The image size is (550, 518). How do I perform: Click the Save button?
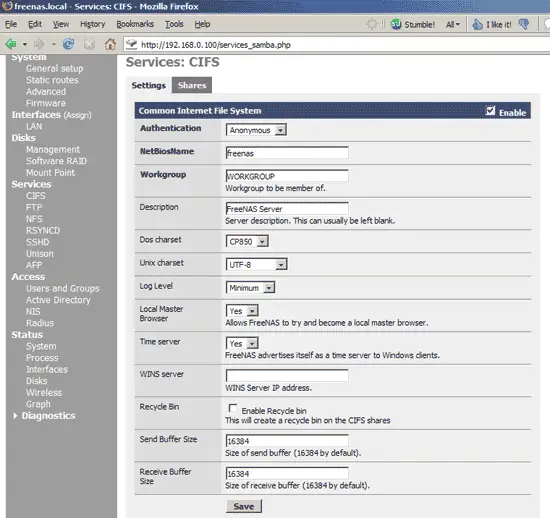point(244,506)
